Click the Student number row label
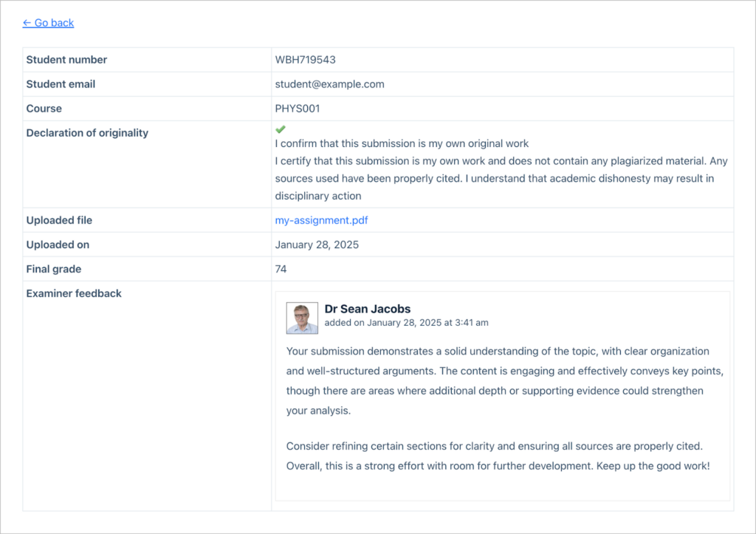 [66, 60]
